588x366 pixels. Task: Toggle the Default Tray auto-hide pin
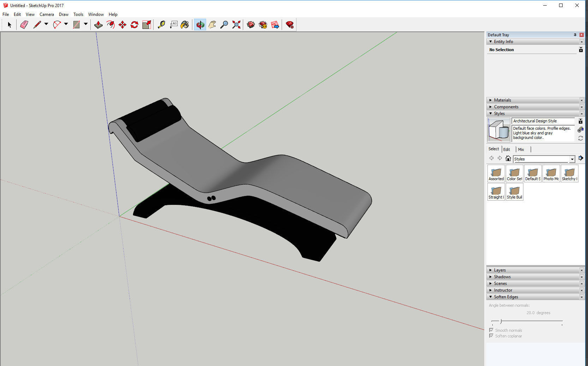pos(575,35)
